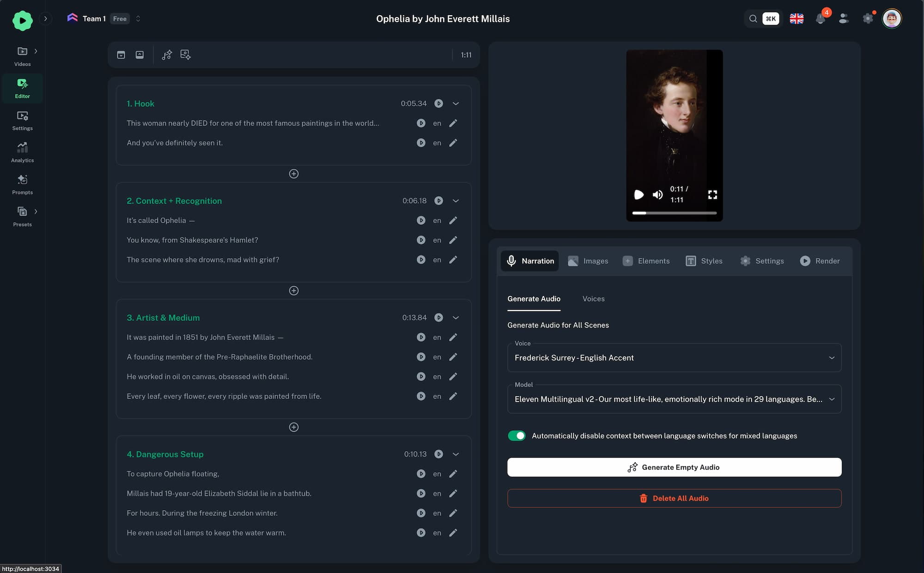Collapse the Hook scene with its chevron

456,103
